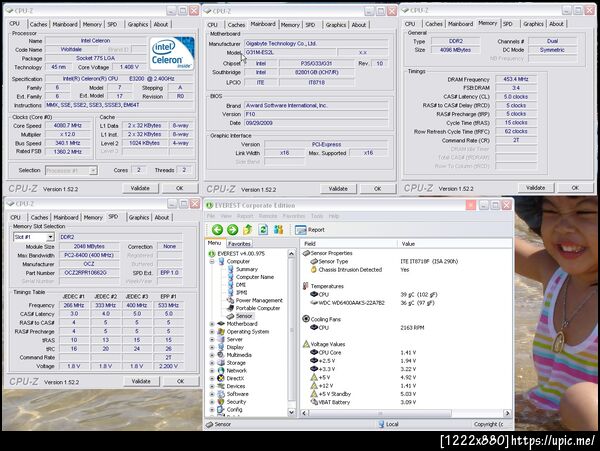Open the Tools menu in EVEREST
Viewport: 600px width, 451px height.
pos(317,216)
